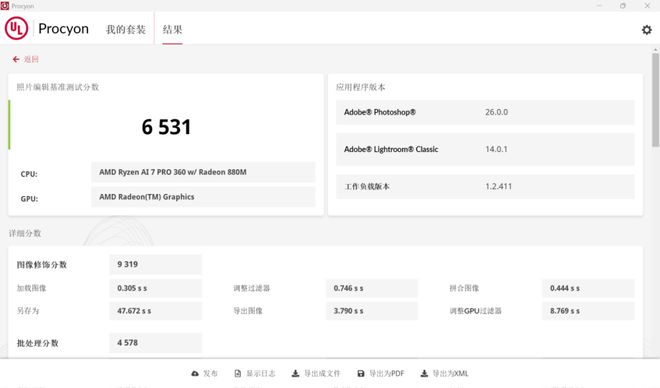This screenshot has width=660, height=388.
Task: Click the 显示日志 document icon
Action: 238,373
